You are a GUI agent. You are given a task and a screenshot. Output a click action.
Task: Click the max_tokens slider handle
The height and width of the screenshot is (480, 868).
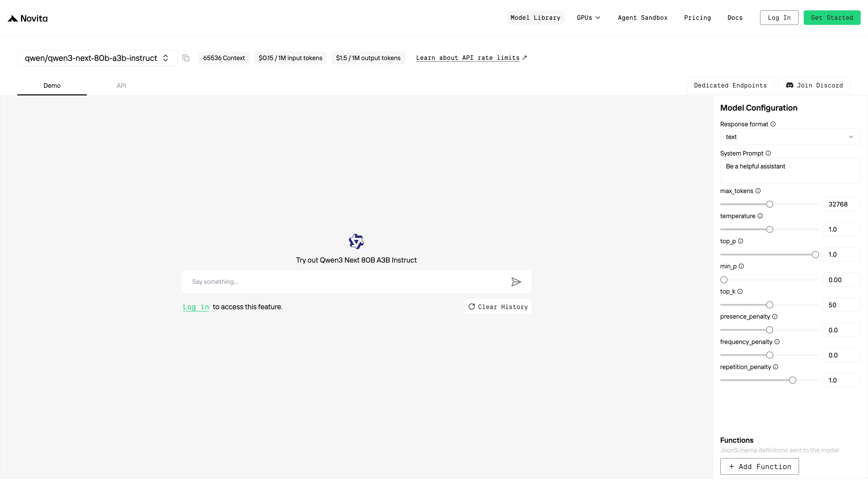tap(770, 204)
